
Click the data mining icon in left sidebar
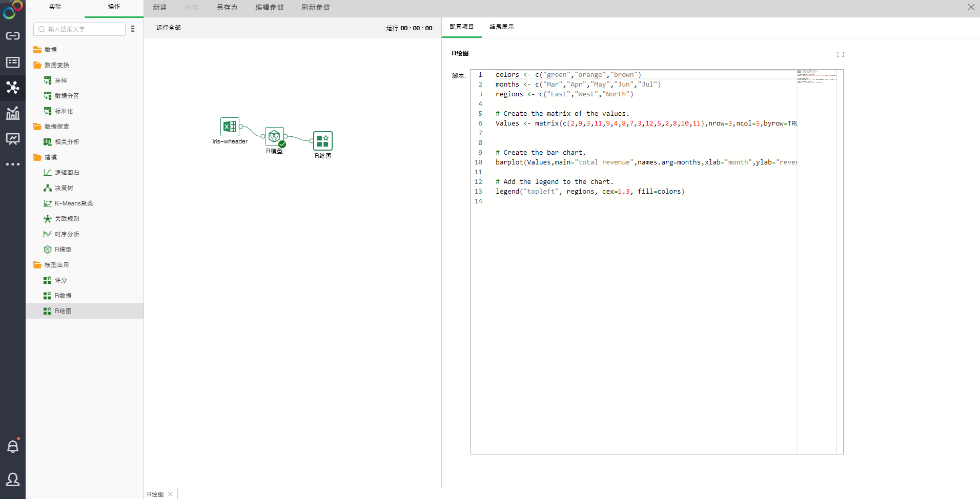point(13,87)
